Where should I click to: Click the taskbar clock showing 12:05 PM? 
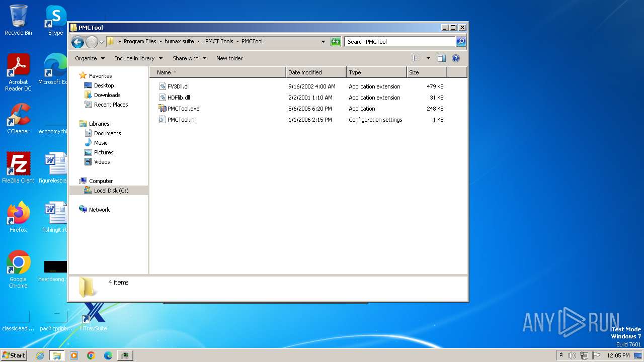pyautogui.click(x=618, y=355)
